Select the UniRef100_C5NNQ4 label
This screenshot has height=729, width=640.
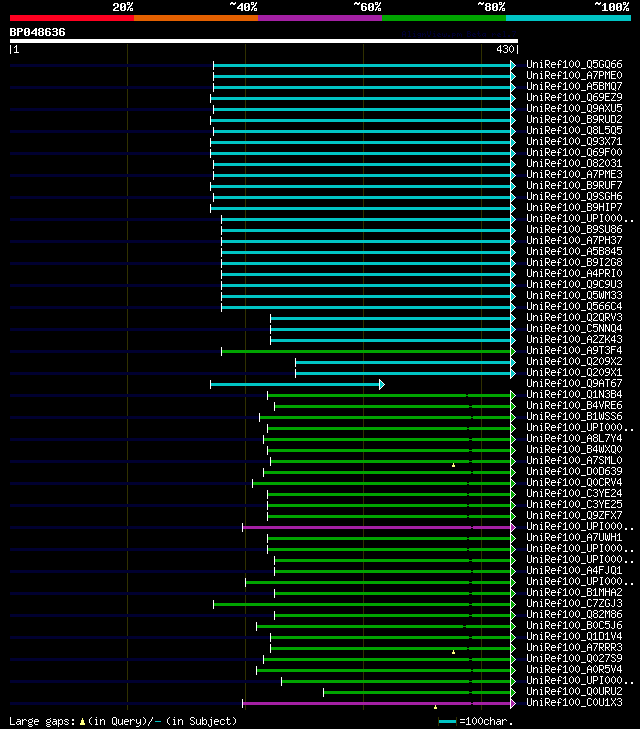[x=574, y=328]
